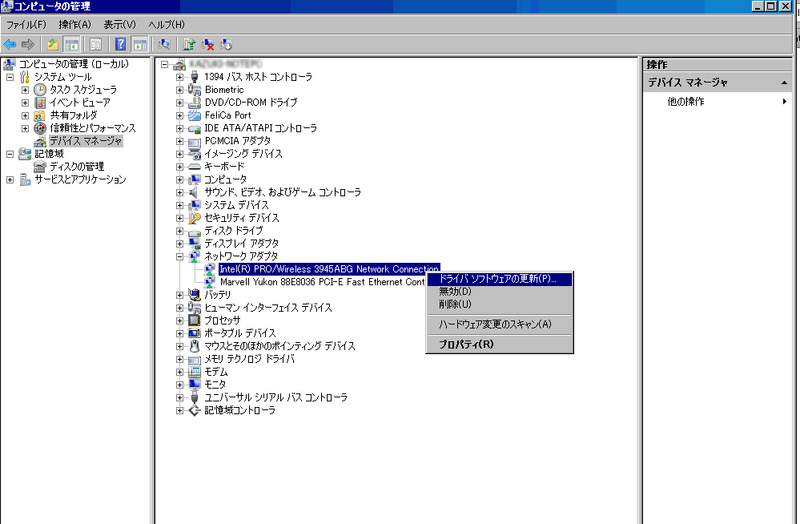
Task: Click the Up one level folder icon
Action: pyautogui.click(x=53, y=44)
